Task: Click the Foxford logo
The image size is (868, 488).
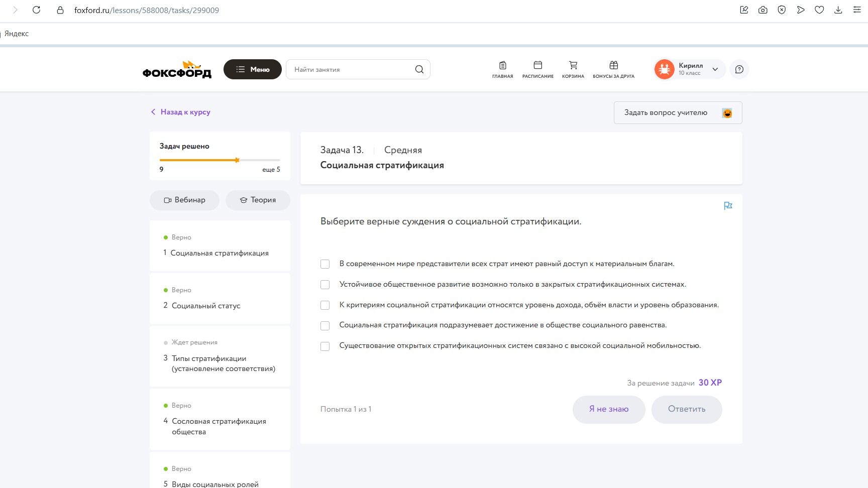Action: click(x=177, y=69)
